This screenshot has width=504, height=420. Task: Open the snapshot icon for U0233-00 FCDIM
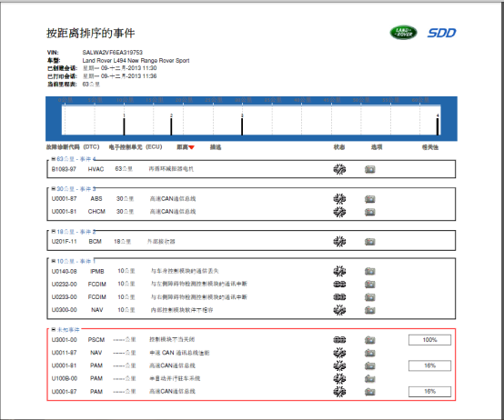(x=370, y=297)
